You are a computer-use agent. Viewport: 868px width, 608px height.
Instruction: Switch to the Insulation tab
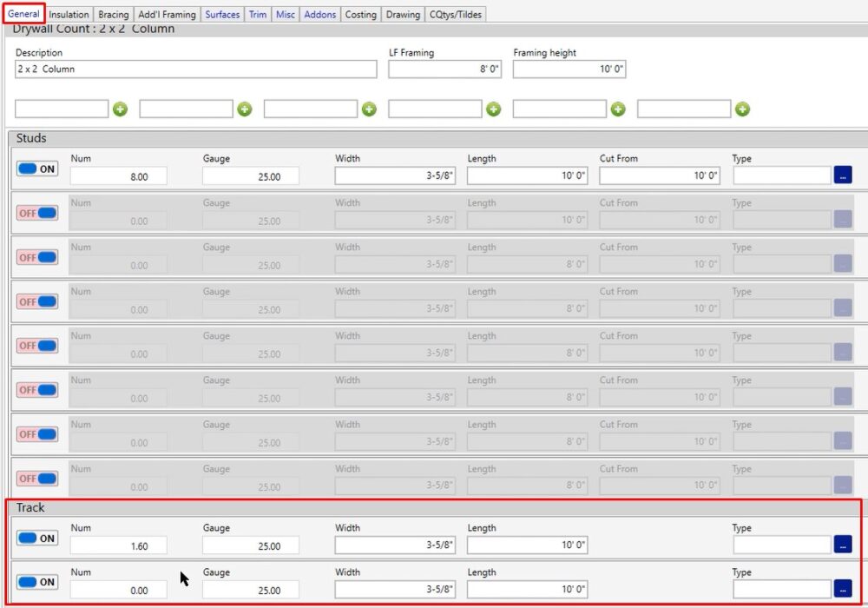click(69, 15)
